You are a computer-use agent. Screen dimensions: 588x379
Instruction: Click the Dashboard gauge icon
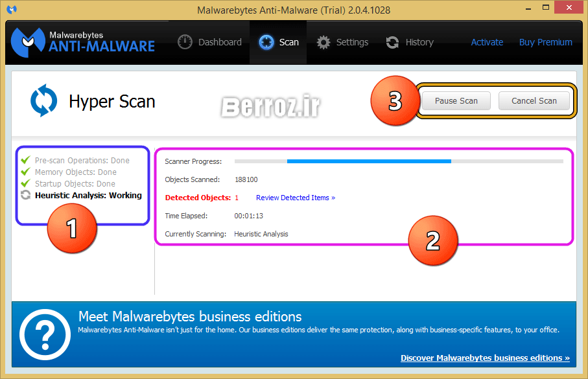click(x=185, y=42)
